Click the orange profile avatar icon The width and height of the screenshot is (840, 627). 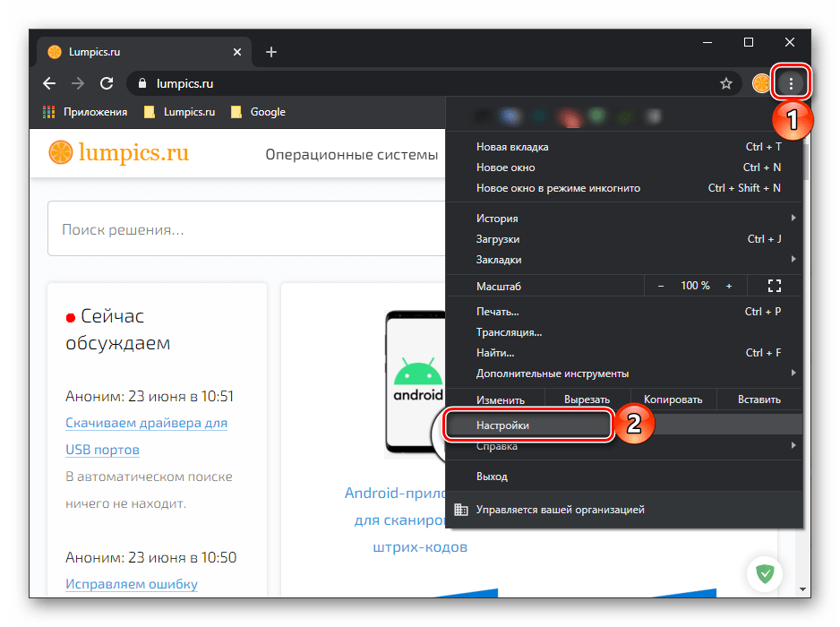pos(761,83)
